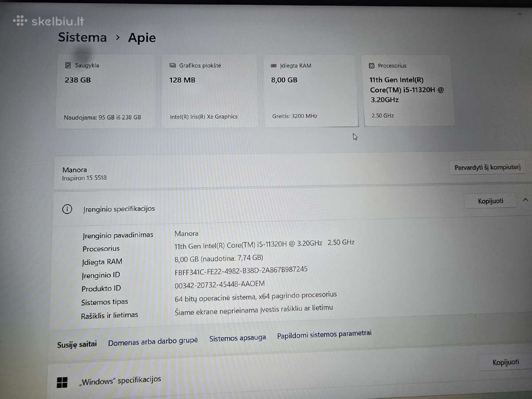Click the Įrenginio ID label
Image resolution: width=532 pixels, height=399 pixels.
pyautogui.click(x=101, y=275)
